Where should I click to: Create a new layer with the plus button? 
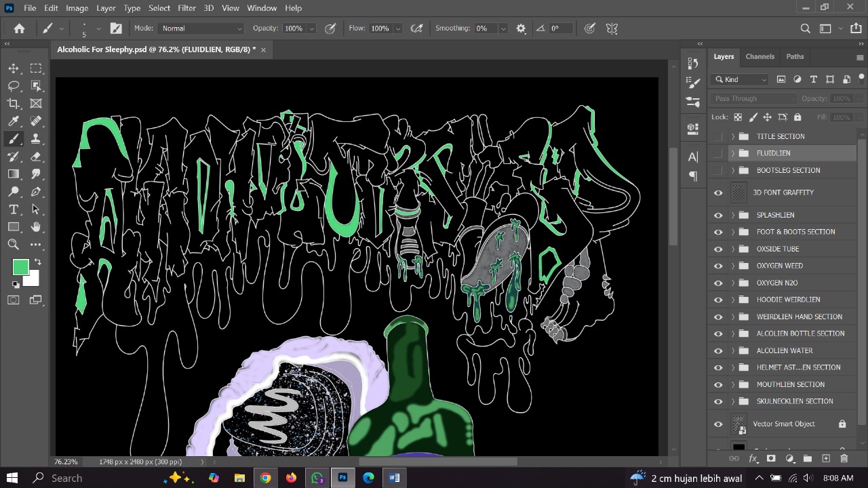coord(826,459)
